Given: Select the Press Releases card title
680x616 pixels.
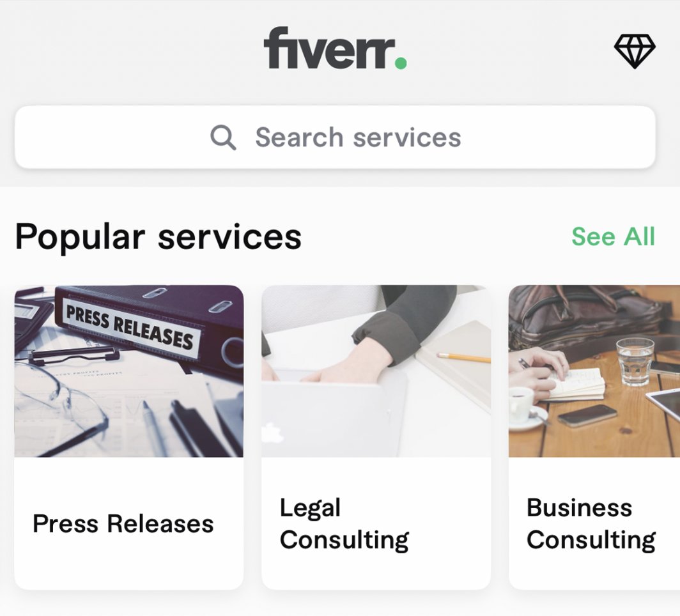Looking at the screenshot, I should tap(123, 523).
